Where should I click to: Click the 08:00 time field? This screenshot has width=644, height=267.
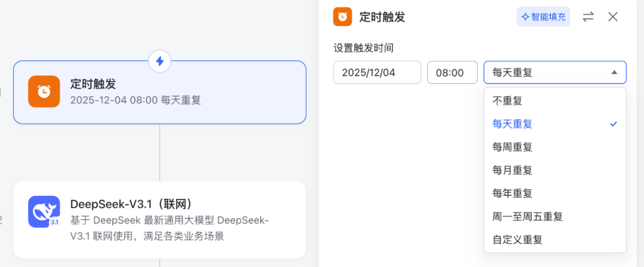click(452, 72)
